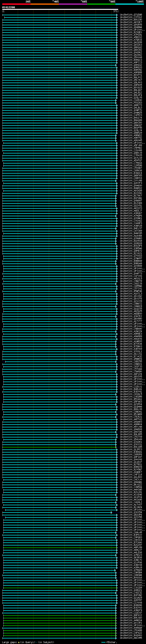Click last hit label UniRef100_A6C0M5
Image resolution: width=146 pixels, height=644 pixels.
131,638
